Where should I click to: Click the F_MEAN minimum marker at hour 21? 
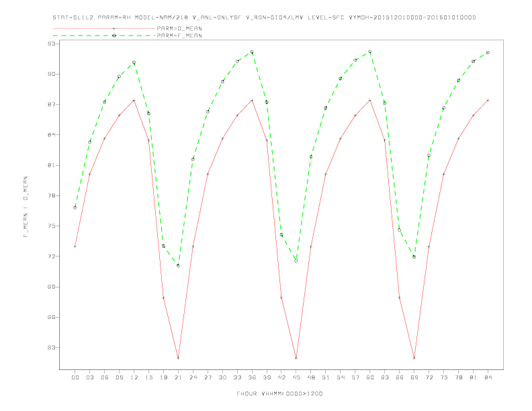178,265
